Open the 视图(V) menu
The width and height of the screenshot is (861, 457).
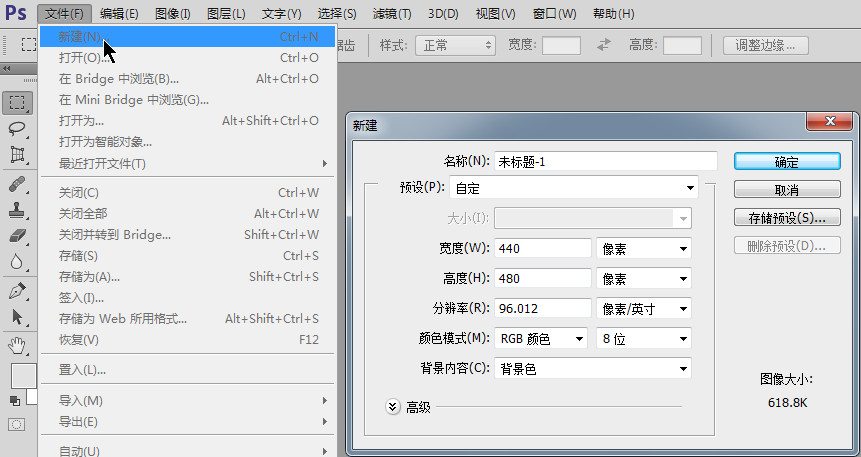[x=495, y=14]
